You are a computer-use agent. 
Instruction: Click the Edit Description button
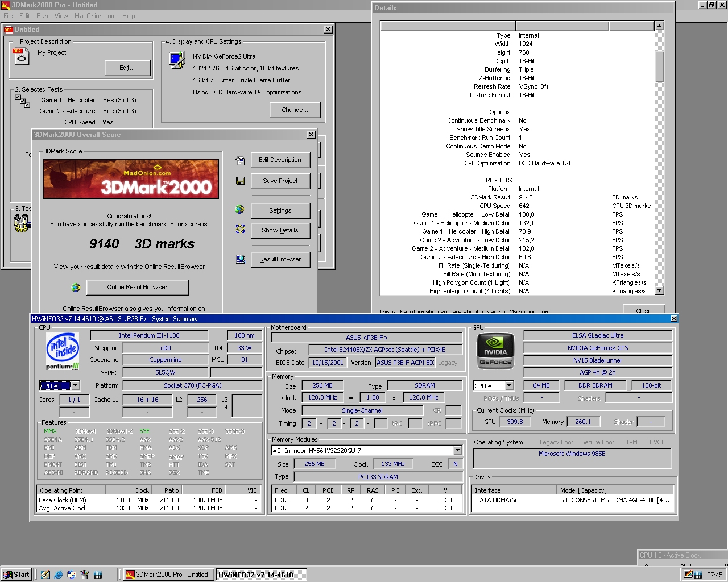click(280, 160)
